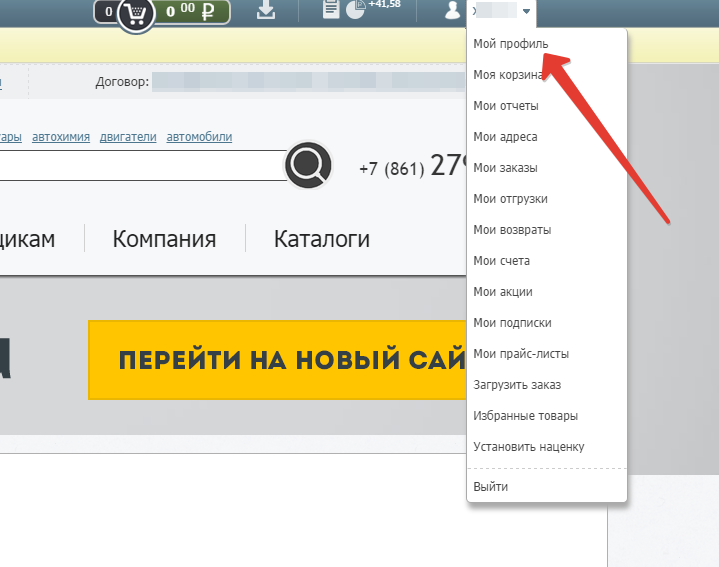The image size is (719, 567).
Task: Click the yellow ПЕРЕЙТИ НА НОВЫЙ САЙТ banner
Action: (x=277, y=360)
